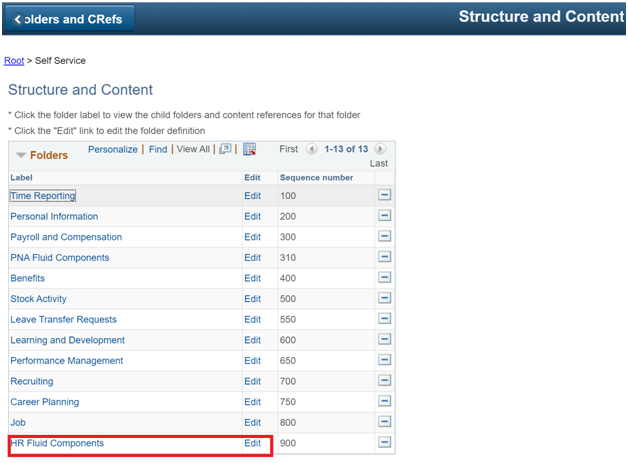
Task: Click the next row arrow icon
Action: [381, 149]
